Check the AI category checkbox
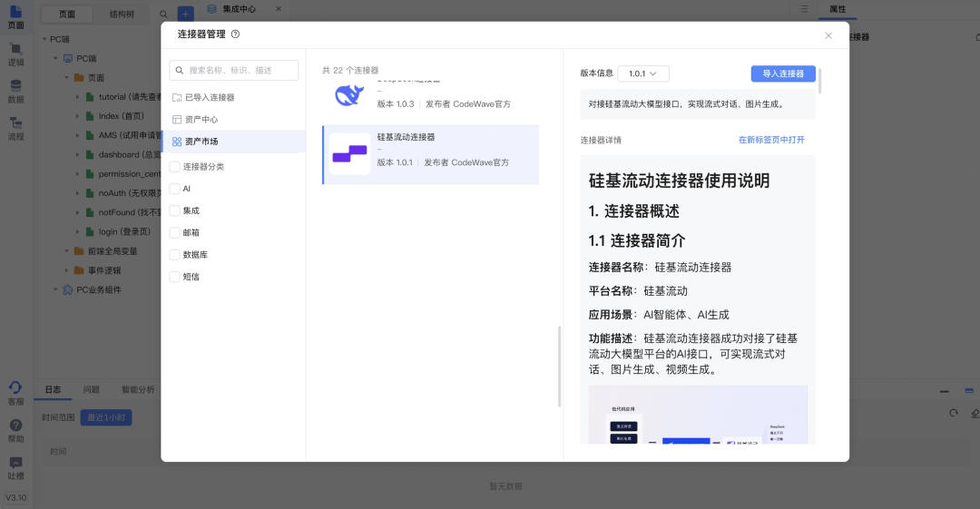980x509 pixels. pos(175,188)
